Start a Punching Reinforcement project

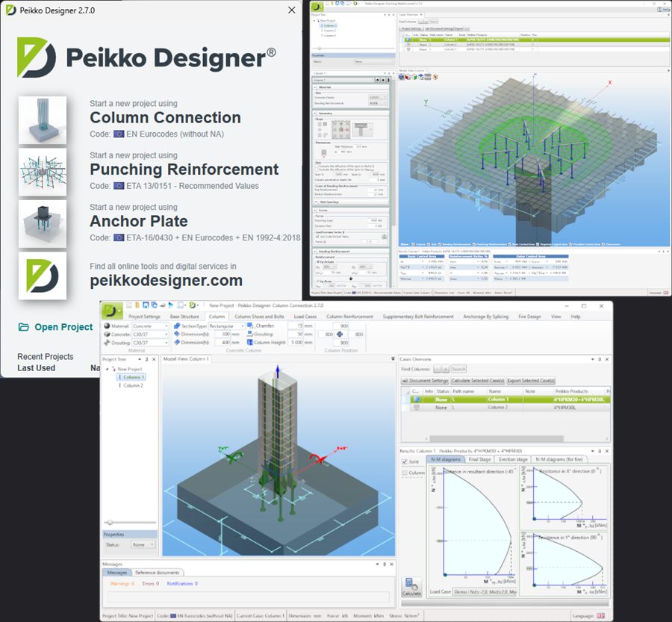(184, 170)
